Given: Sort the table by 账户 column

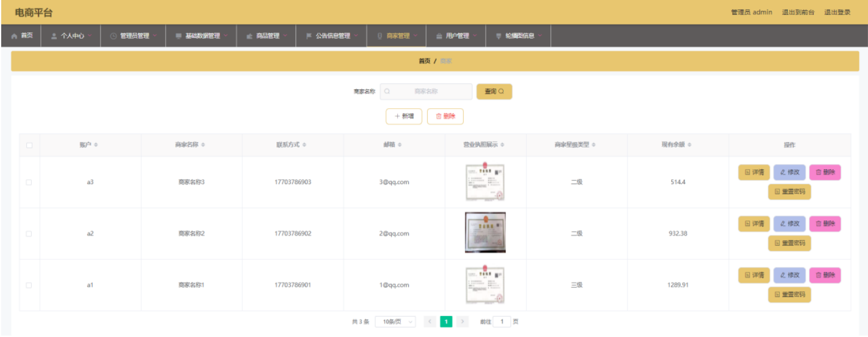Looking at the screenshot, I should pyautogui.click(x=96, y=145).
